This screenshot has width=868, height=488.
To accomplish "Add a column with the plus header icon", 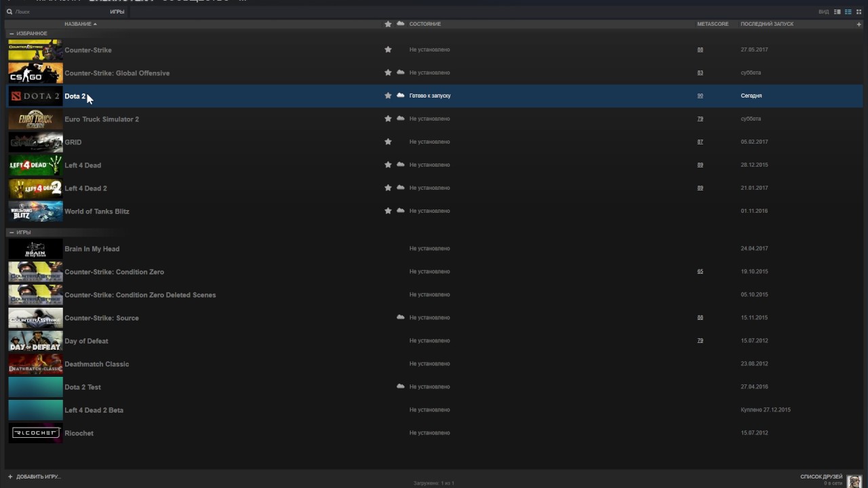I will [x=859, y=24].
